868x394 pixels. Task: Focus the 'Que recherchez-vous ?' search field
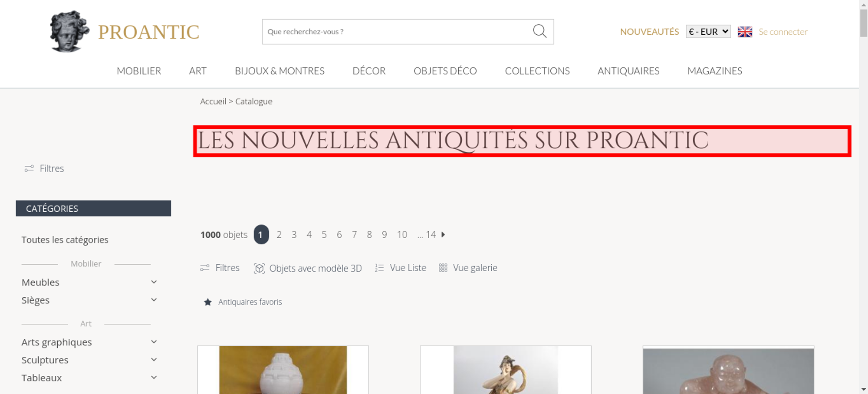397,32
